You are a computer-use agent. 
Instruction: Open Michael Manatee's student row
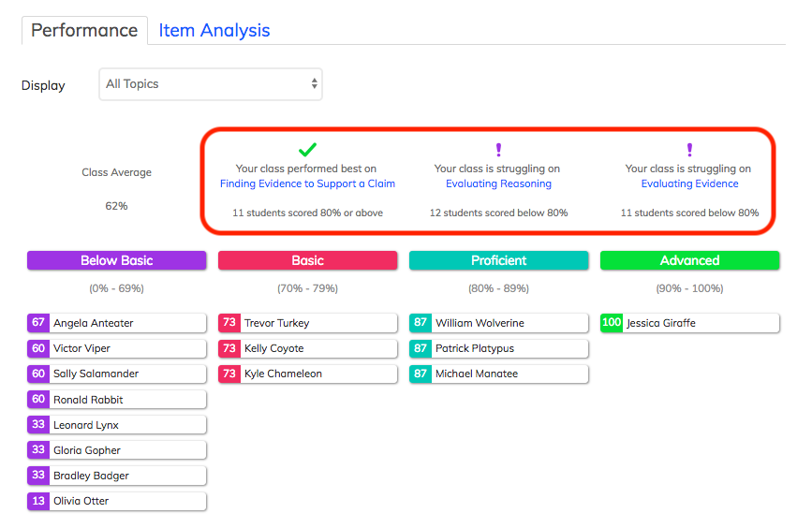(498, 374)
